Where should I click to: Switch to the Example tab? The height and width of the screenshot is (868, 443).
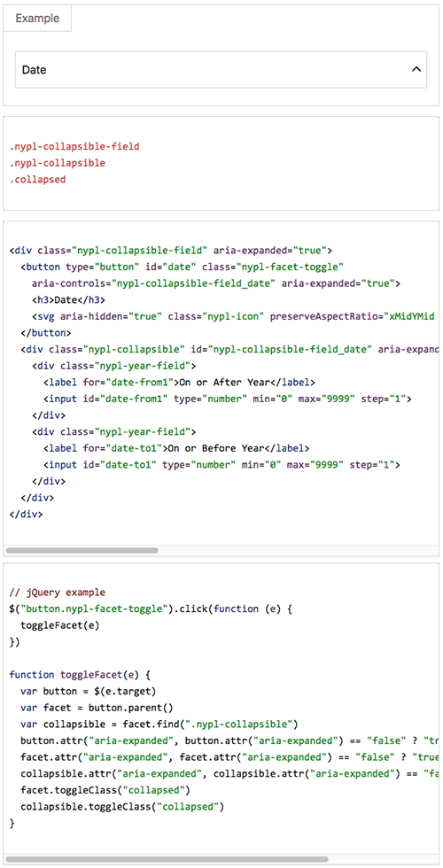point(37,19)
